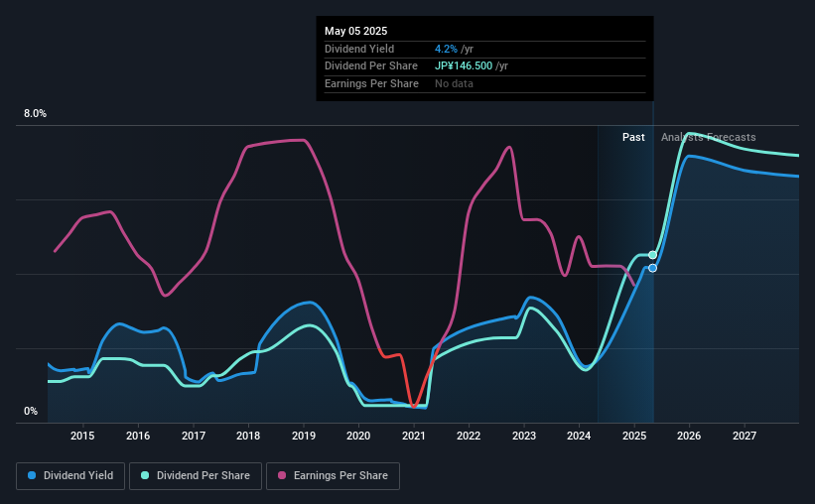Click the 2018 x-axis label
The width and height of the screenshot is (815, 504).
(248, 436)
